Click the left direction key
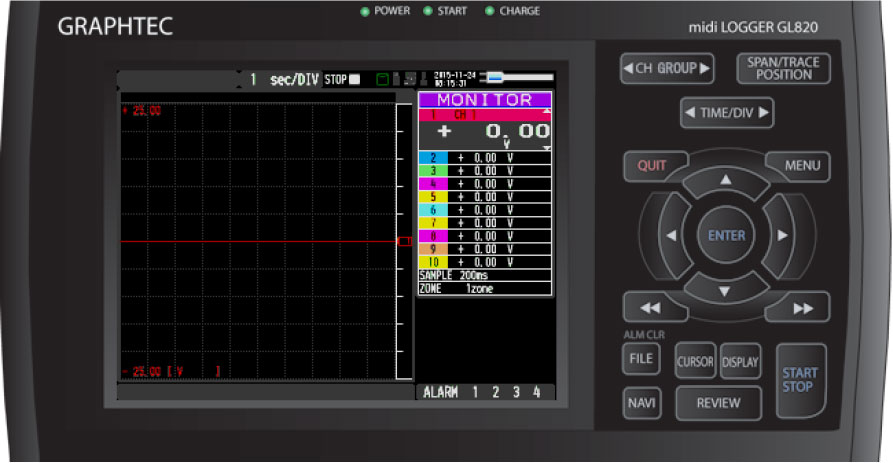 coord(672,235)
